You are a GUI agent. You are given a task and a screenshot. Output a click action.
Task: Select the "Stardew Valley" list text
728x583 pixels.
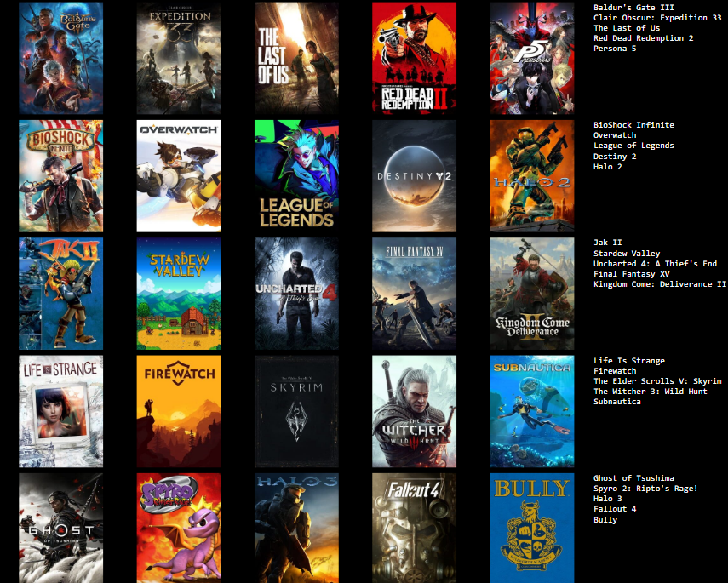pyautogui.click(x=627, y=254)
